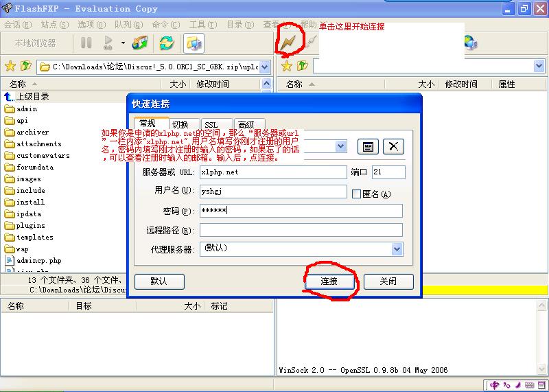This screenshot has width=549, height=392.
Task: Sort queue pane by 目标 column header
Action: point(102,305)
